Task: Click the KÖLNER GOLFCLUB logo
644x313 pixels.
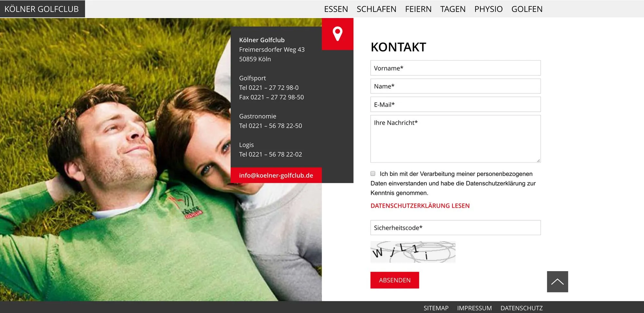Action: (x=42, y=9)
